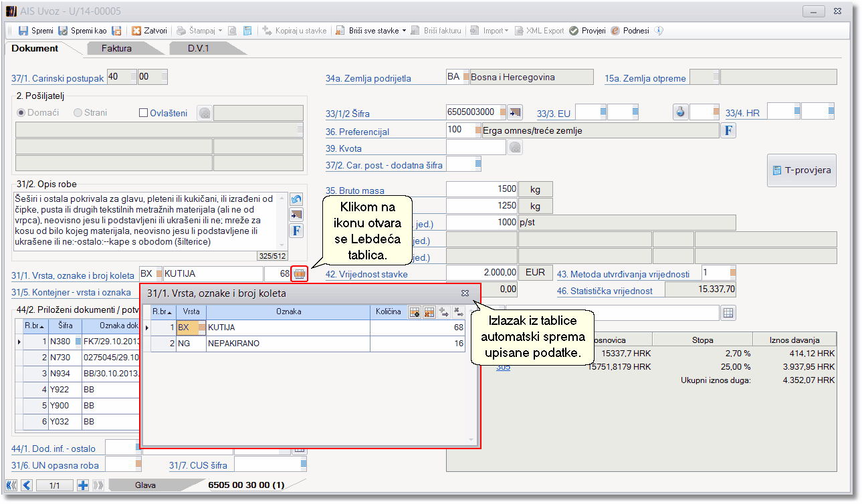Click the Spremi kao save-as button
This screenshot has height=504, width=862.
coord(82,31)
